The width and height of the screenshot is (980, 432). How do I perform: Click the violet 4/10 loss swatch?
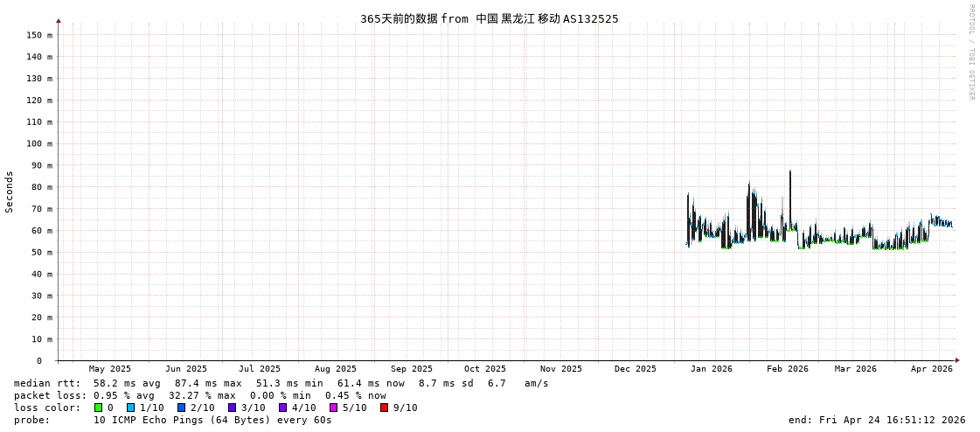[282, 408]
